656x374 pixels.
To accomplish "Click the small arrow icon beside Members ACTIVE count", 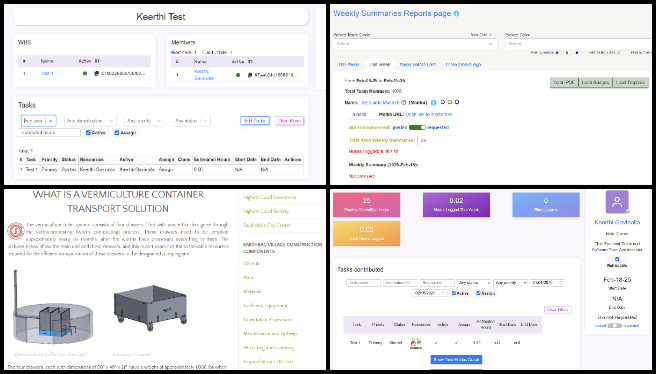I will (x=172, y=52).
